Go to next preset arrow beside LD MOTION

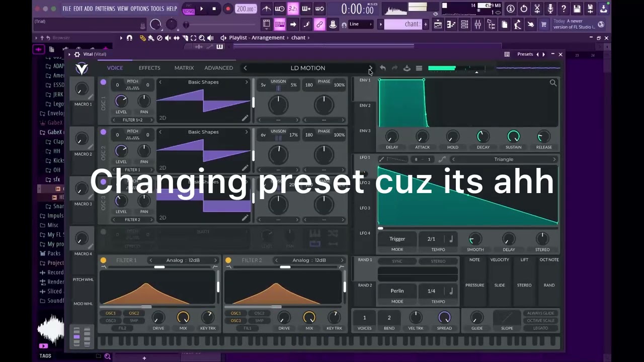(x=370, y=68)
